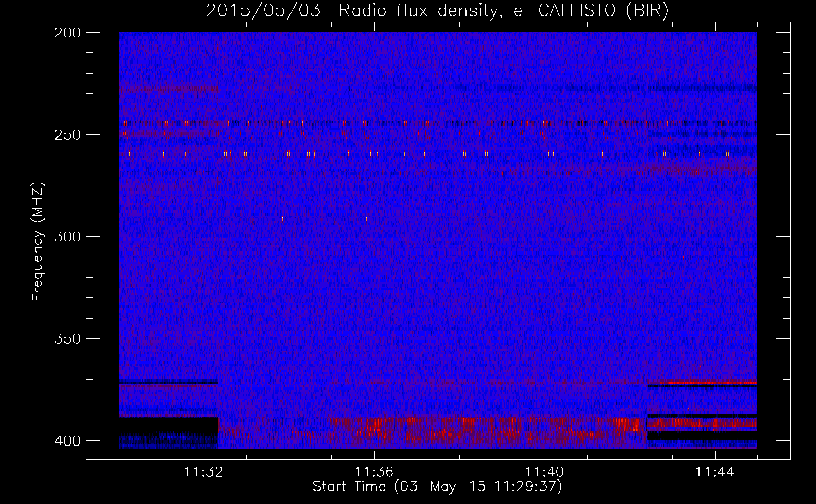Click the "Start Time (03-May-15 11:29:37)" label
This screenshot has width=816, height=504.
[x=437, y=487]
